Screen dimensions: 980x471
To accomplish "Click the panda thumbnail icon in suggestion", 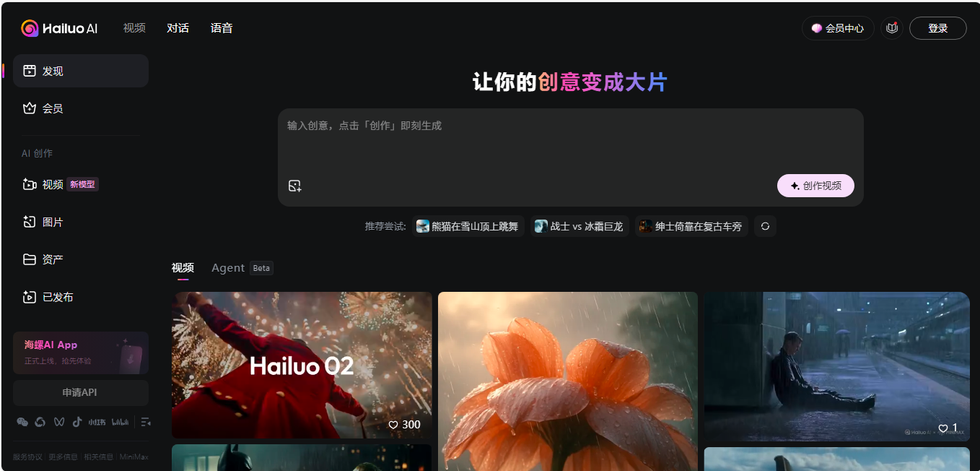I will point(423,226).
